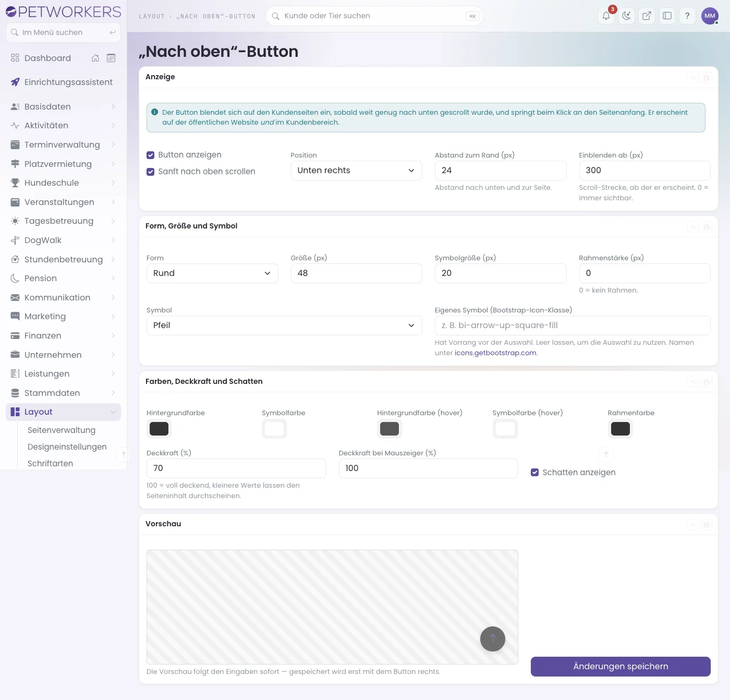730x700 pixels.
Task: Pick the Symbolfarbe color swatch
Action: 274,429
